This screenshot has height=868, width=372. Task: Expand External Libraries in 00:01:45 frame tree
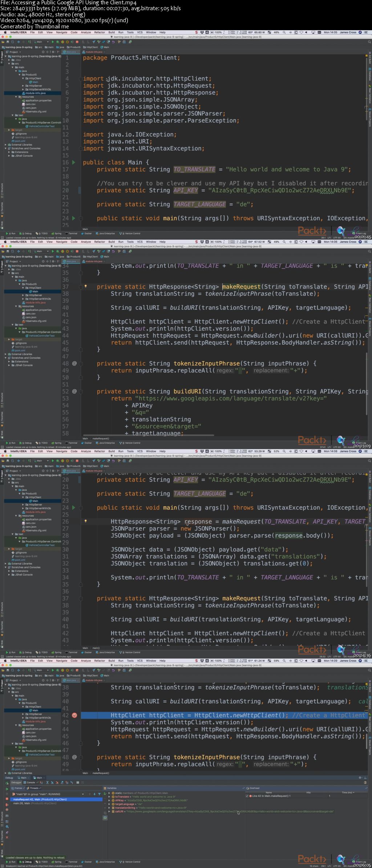(5, 145)
